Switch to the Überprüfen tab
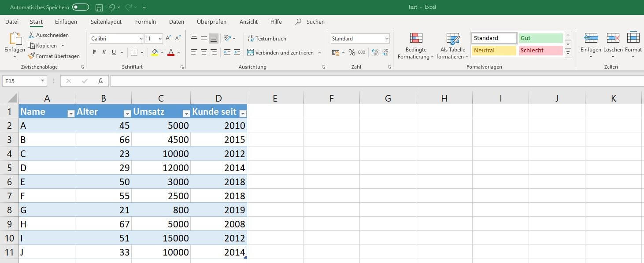 (x=212, y=22)
